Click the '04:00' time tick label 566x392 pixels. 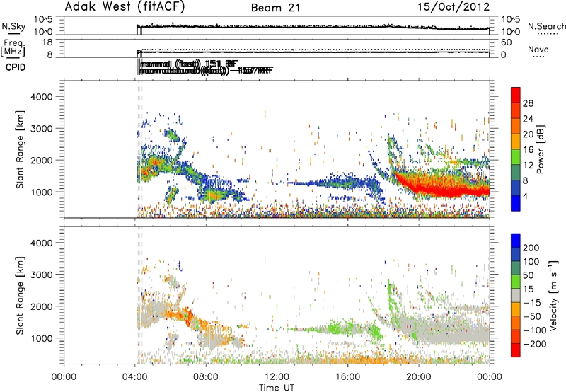point(134,377)
